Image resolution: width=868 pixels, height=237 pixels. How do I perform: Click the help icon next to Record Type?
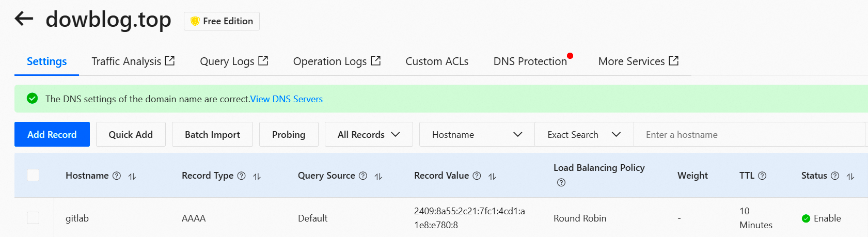coord(241,176)
